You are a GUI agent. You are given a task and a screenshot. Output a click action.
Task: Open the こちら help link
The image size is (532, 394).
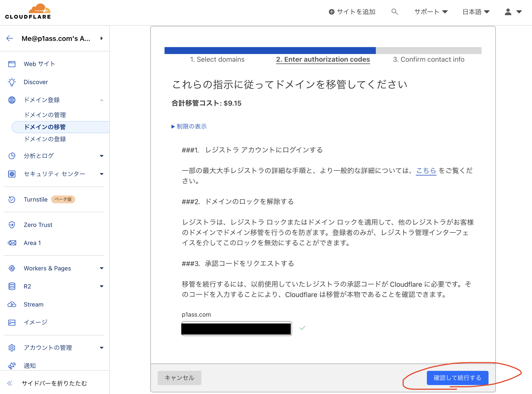426,171
